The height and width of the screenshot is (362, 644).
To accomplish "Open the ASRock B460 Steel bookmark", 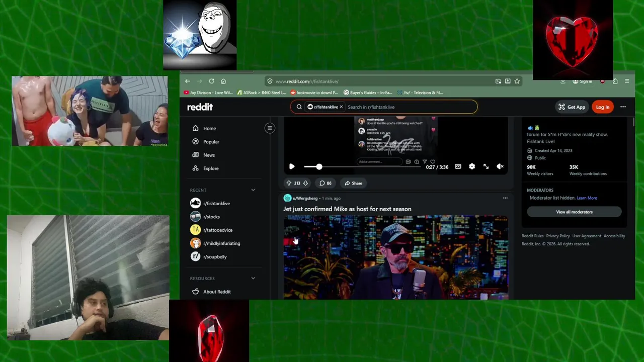I will [x=261, y=93].
